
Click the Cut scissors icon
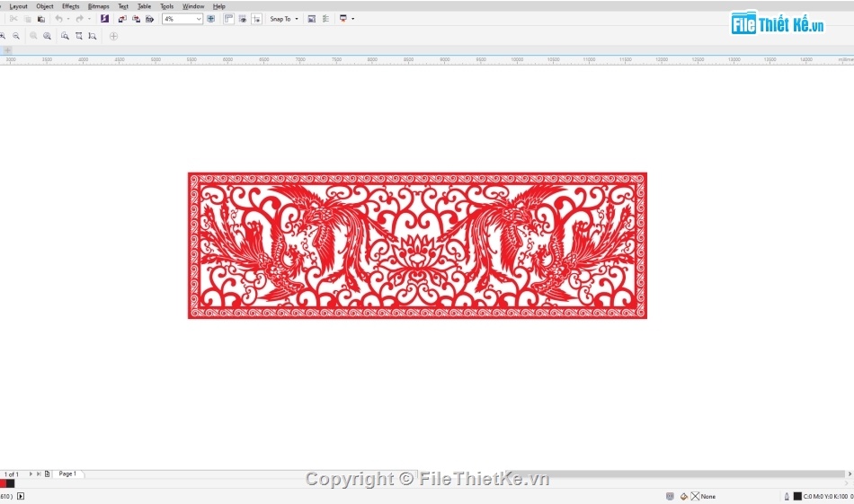pyautogui.click(x=13, y=19)
